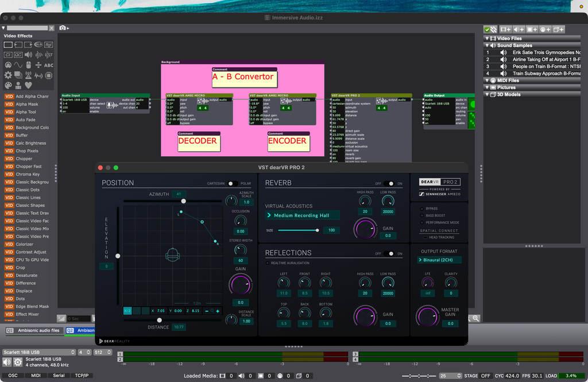Open the ABC text toolbox category

click(x=49, y=65)
